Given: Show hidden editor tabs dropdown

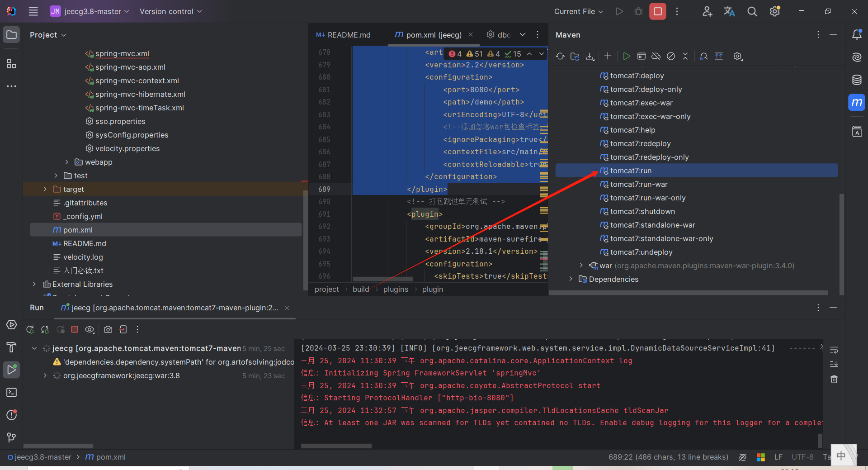Looking at the screenshot, I should click(x=523, y=34).
